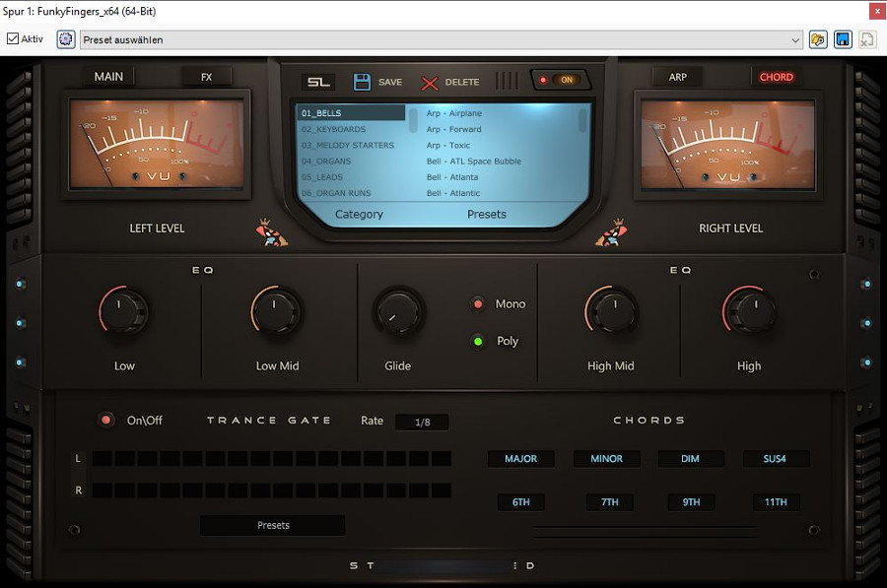Click the Low EQ knob
This screenshot has height=588, width=887.
coord(124,311)
